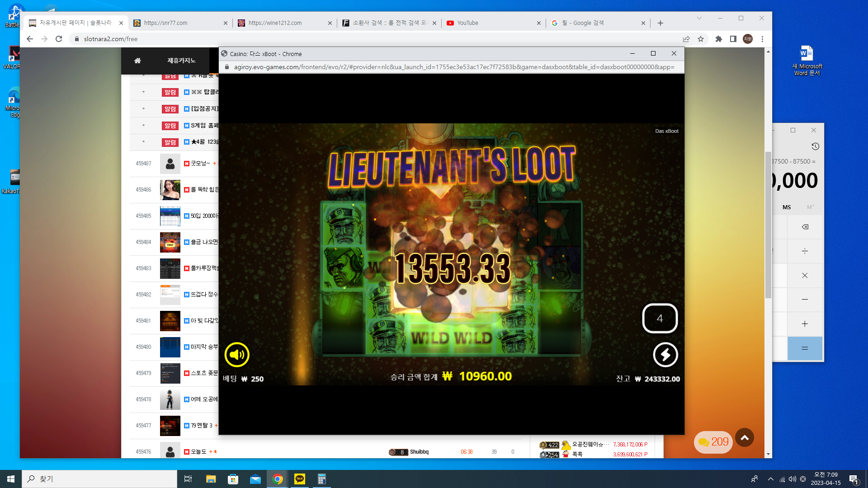Open the Chrome profile avatar

pos(748,39)
